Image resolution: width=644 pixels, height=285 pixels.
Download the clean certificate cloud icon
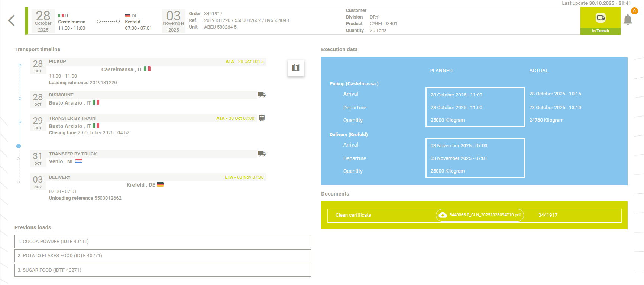(x=443, y=215)
